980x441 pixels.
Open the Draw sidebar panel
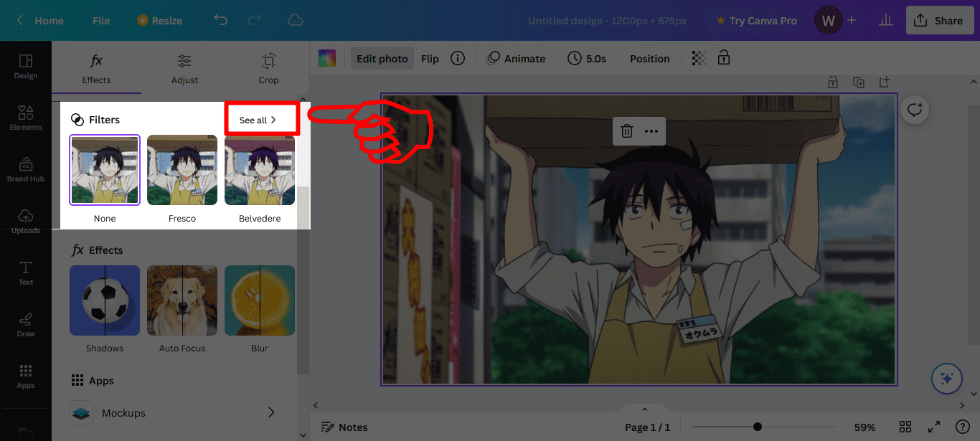point(26,325)
